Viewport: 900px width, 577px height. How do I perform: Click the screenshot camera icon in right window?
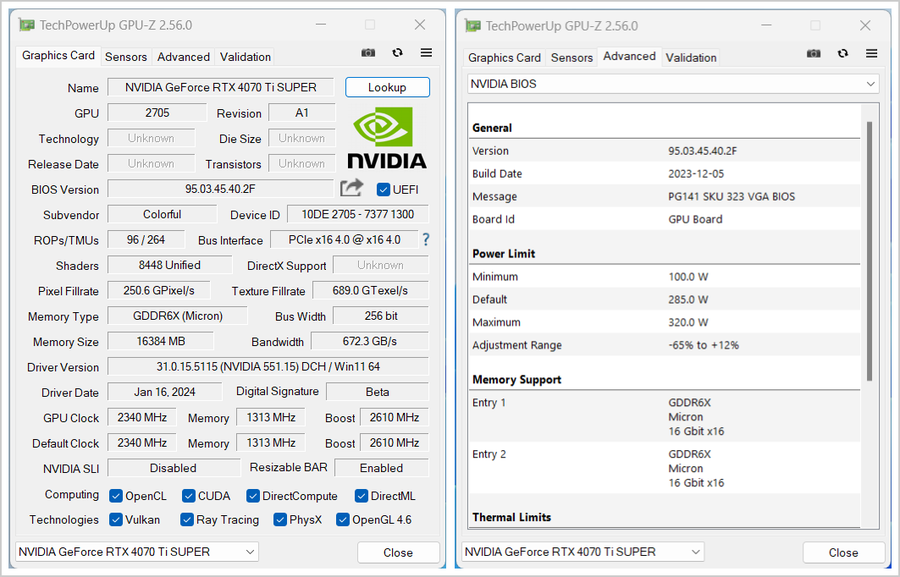click(x=813, y=53)
